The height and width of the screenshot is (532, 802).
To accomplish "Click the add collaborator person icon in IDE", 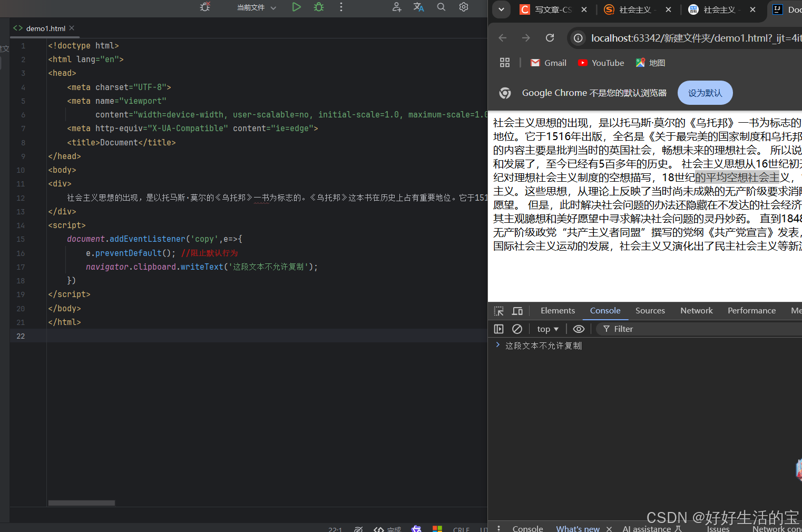I will (397, 7).
